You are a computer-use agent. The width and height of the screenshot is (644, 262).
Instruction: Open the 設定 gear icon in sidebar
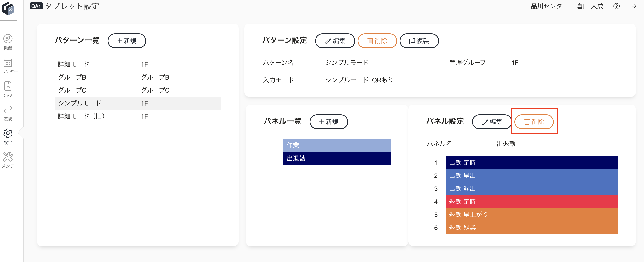pos(8,133)
